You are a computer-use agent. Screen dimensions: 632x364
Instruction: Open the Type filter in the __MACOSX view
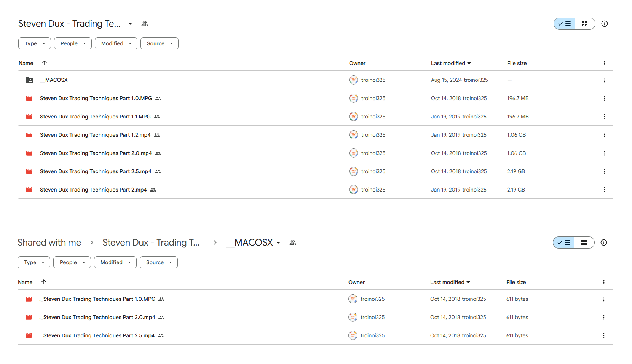34,262
